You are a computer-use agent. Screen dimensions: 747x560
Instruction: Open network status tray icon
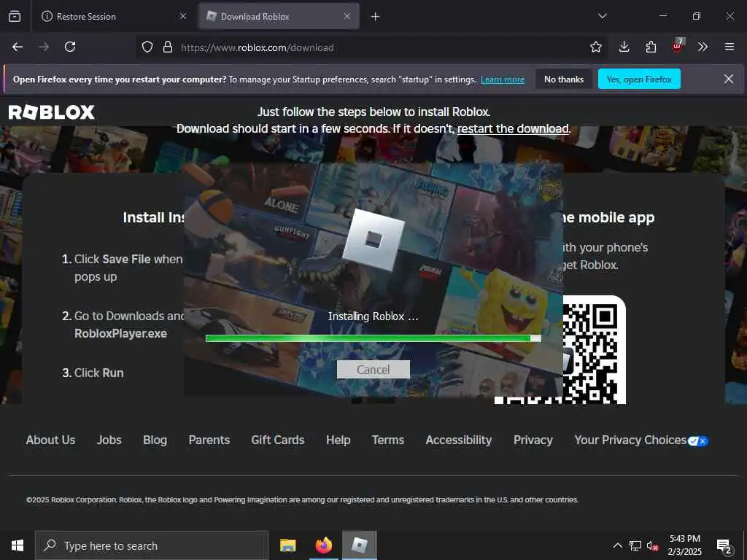tap(635, 545)
